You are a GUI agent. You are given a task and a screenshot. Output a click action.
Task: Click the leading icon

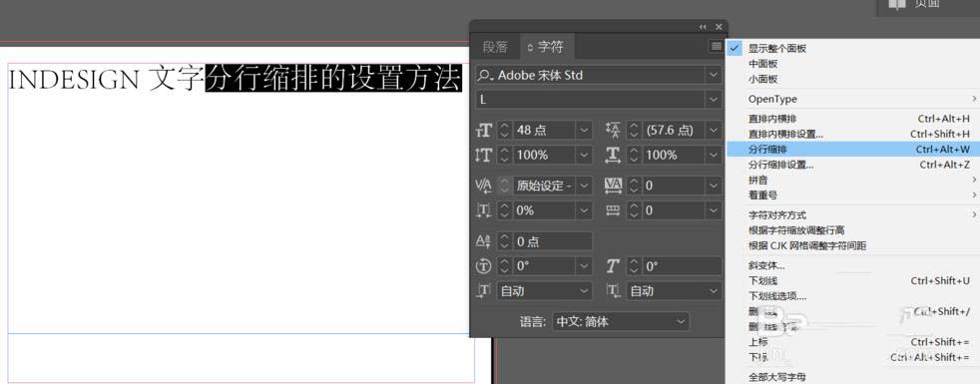613,130
